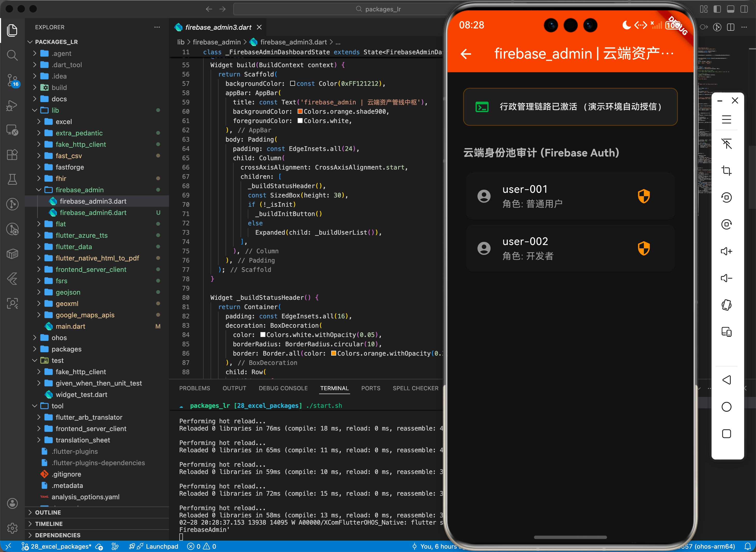Viewport: 756px width, 552px height.
Task: Click the notifications bell in status bar
Action: coord(748,547)
